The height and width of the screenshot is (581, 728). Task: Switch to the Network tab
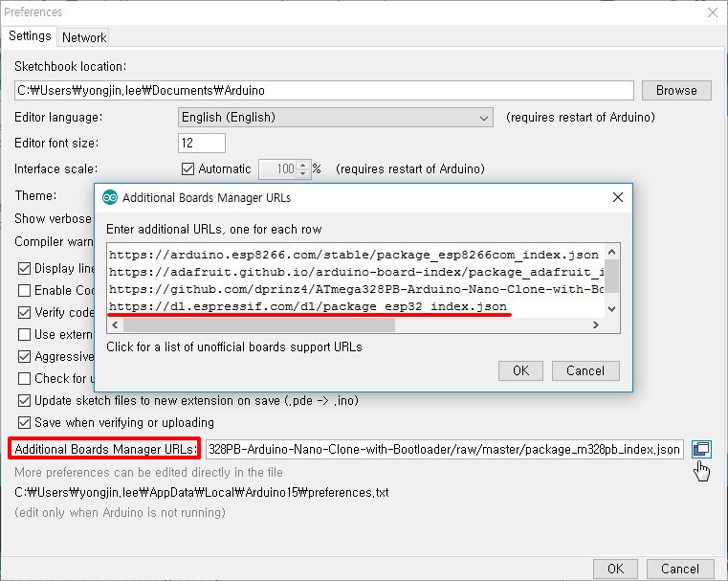tap(84, 37)
